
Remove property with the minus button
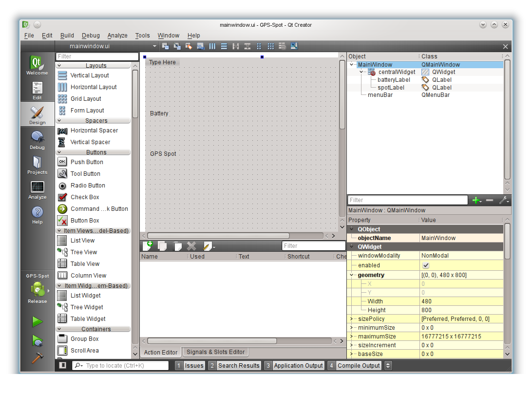pyautogui.click(x=489, y=201)
